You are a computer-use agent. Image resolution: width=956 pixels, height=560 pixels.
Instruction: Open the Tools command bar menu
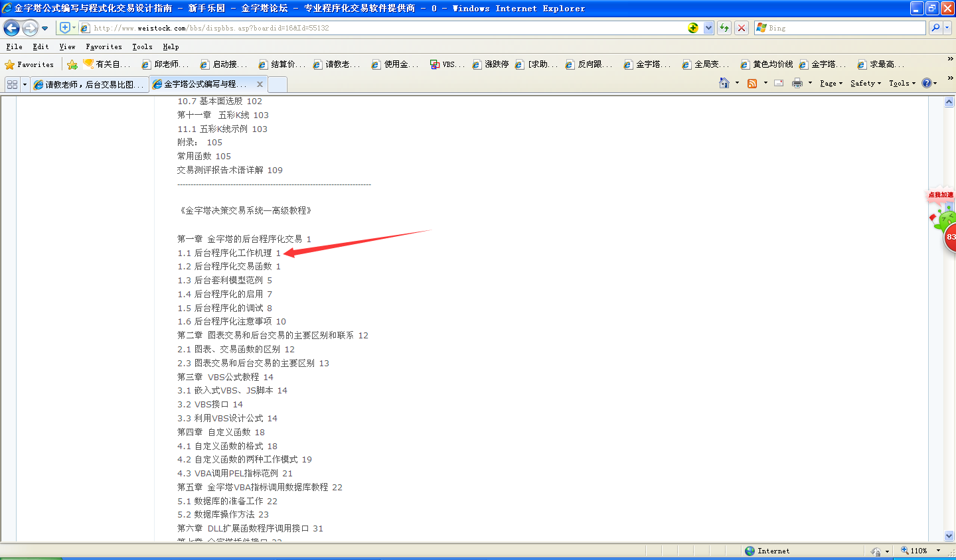[902, 83]
